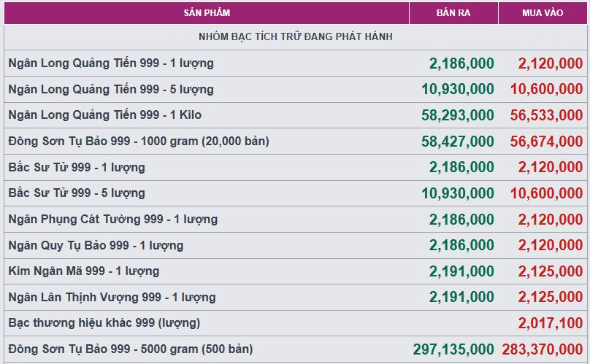Click the BÁN RA column header
Screen dimensions: 590x364
(453, 13)
